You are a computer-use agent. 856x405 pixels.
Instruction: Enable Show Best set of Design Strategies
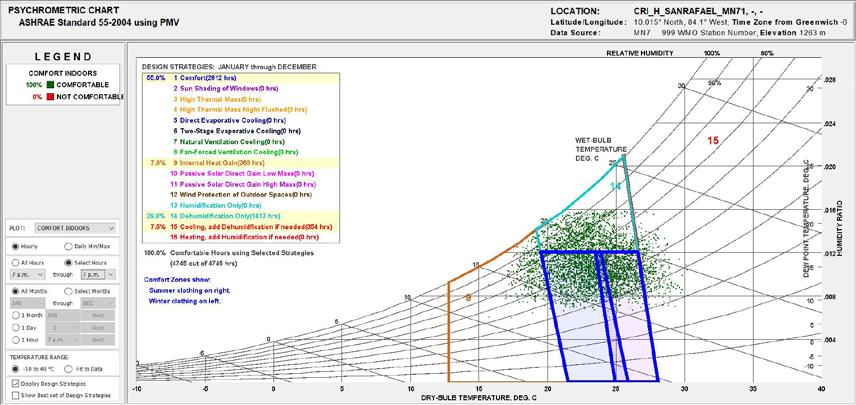[14, 395]
